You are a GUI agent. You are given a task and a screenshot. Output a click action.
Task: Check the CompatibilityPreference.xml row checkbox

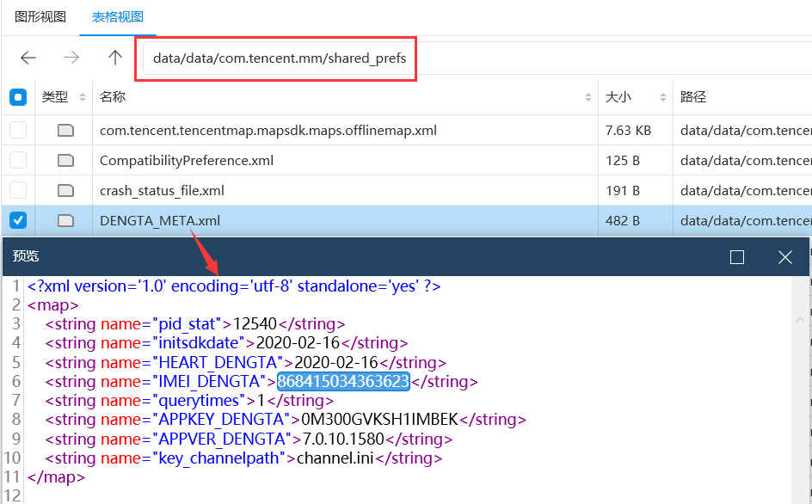[18, 160]
